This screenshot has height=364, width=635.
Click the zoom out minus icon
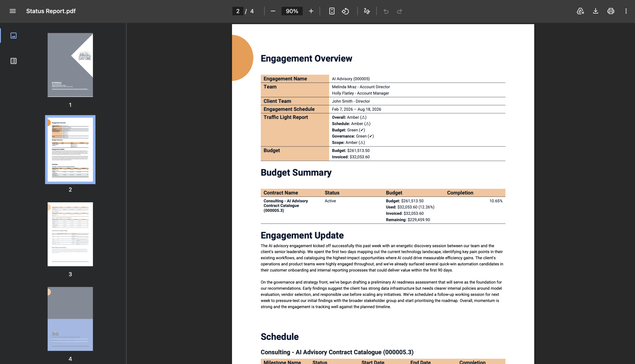tap(273, 11)
